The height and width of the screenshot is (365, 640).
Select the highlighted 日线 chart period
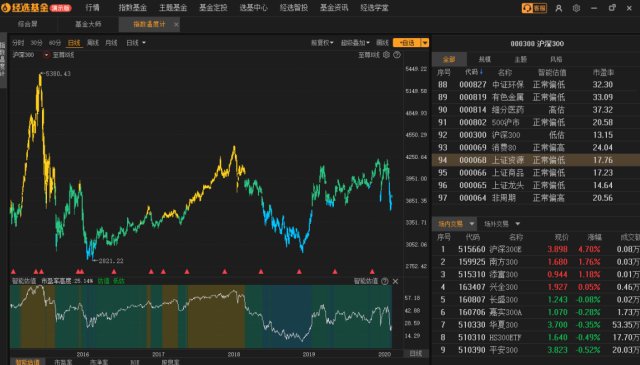74,43
